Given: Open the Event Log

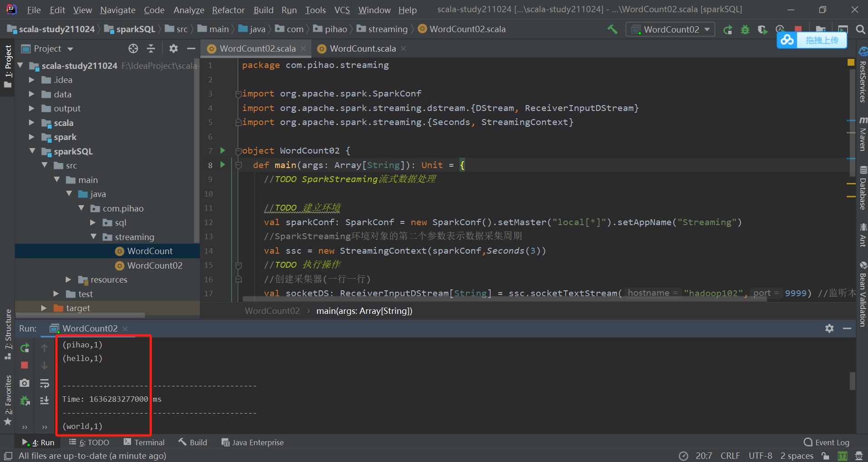Looking at the screenshot, I should [x=827, y=443].
